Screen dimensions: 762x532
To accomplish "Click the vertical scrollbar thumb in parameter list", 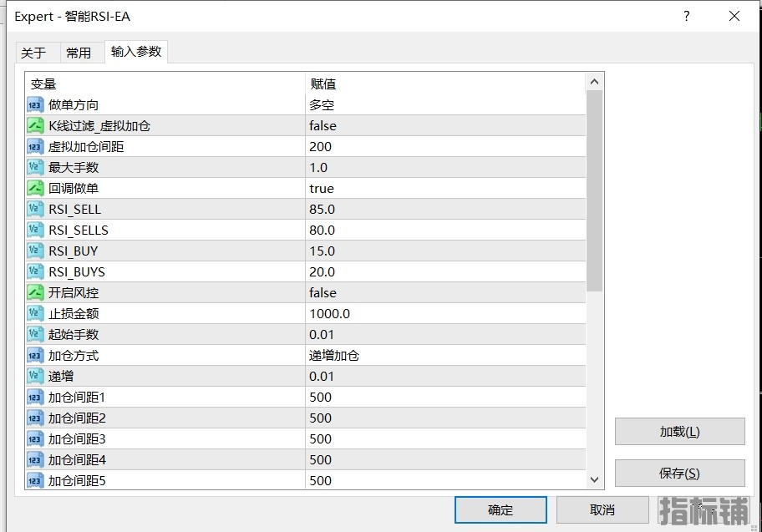I will tap(594, 190).
